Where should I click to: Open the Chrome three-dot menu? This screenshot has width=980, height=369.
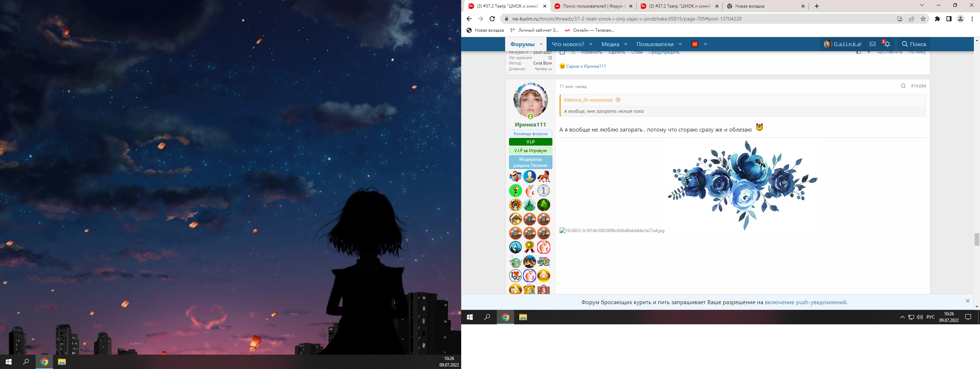point(972,19)
